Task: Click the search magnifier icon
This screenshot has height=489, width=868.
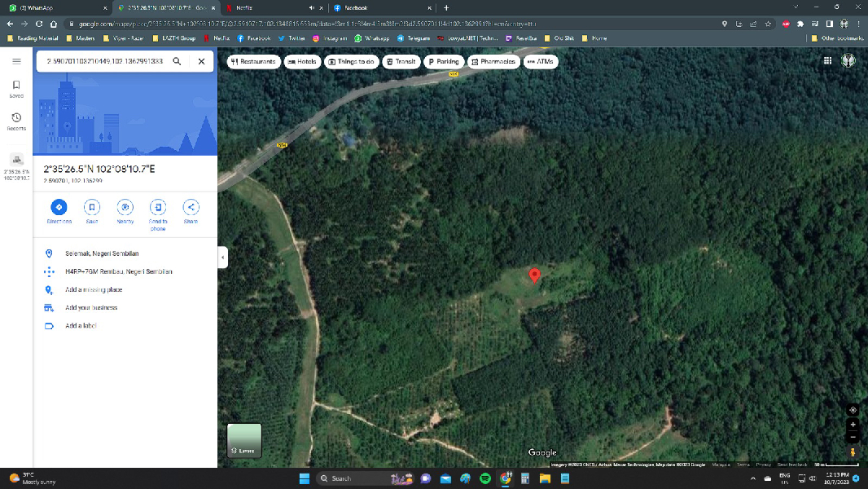Action: [177, 61]
